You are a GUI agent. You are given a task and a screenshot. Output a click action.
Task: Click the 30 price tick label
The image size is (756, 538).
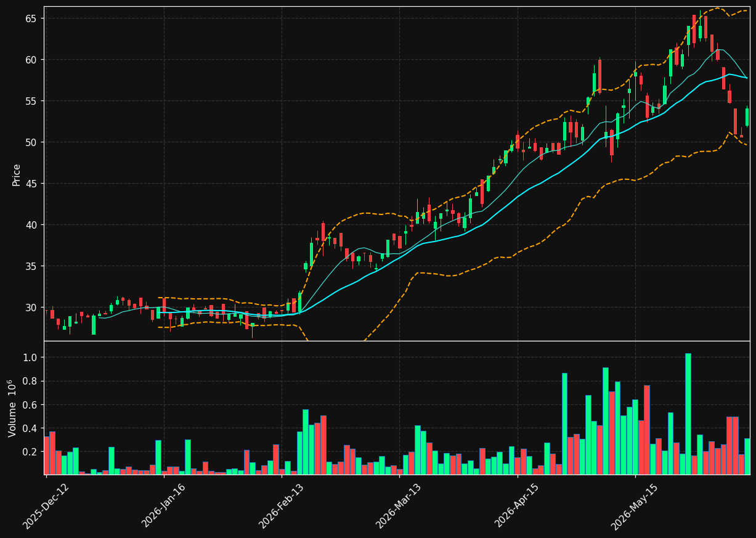(x=31, y=308)
